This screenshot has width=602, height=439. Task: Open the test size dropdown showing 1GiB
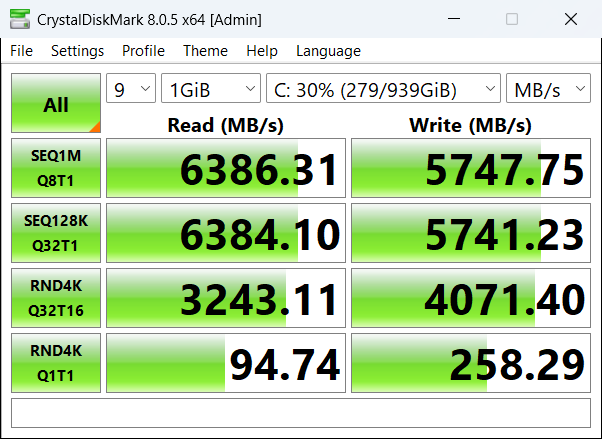click(211, 88)
